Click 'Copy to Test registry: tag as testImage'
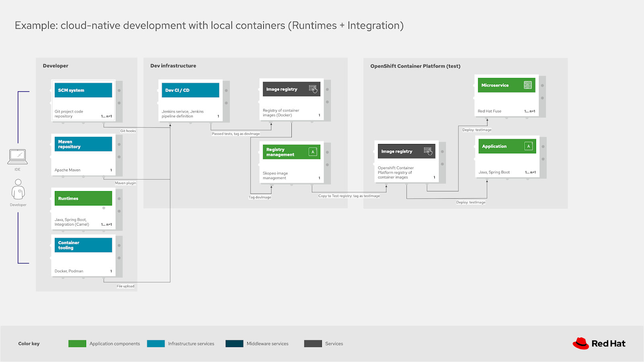 click(349, 196)
